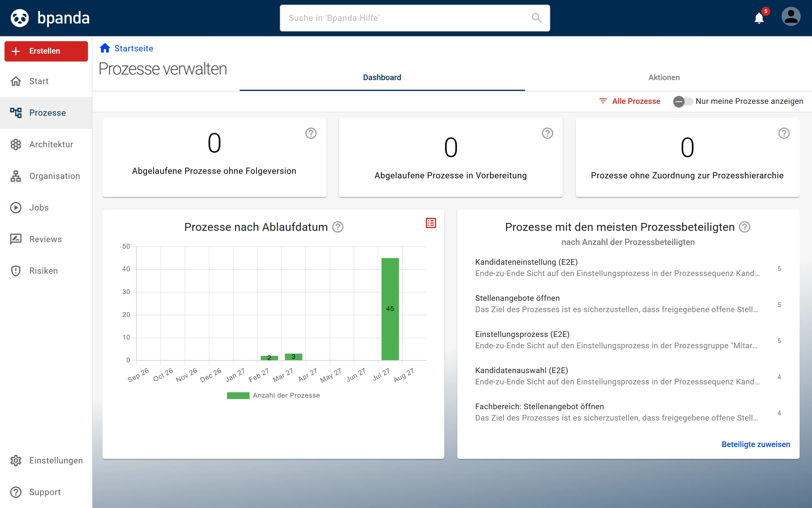
Task: Click the Risiken shield icon
Action: coord(16,271)
